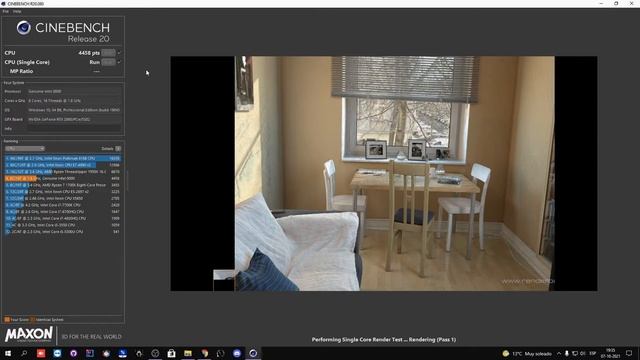
Task: Open the Cinebench taskbar icon
Action: 253,353
